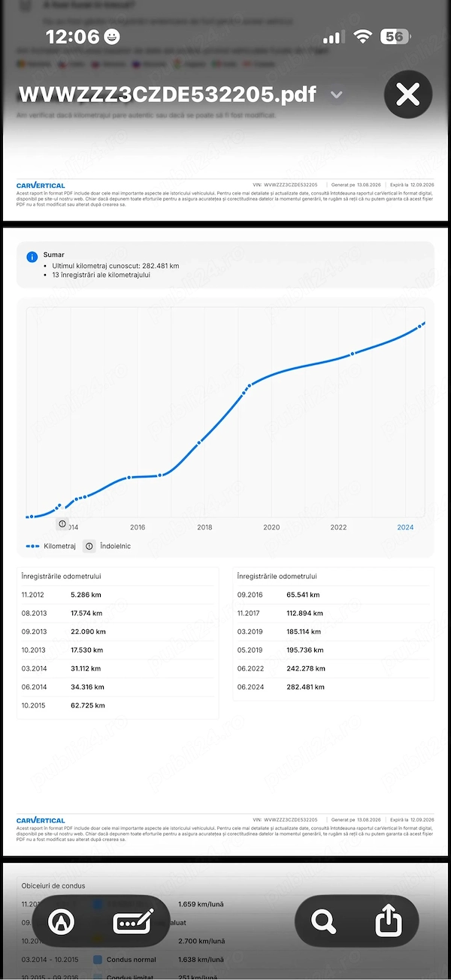Select the 03.2019 row with 185.114 km
Image resolution: width=451 pixels, height=980 pixels.
334,632
